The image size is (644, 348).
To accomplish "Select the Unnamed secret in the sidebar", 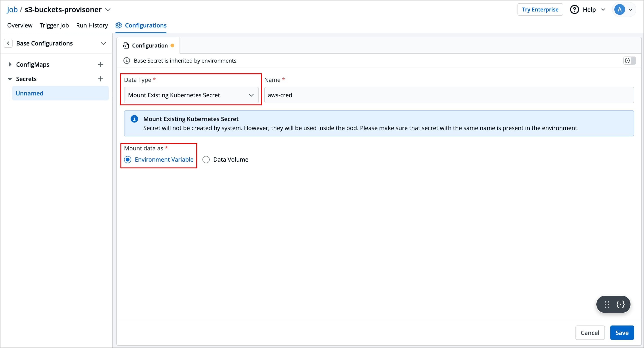I will click(29, 93).
